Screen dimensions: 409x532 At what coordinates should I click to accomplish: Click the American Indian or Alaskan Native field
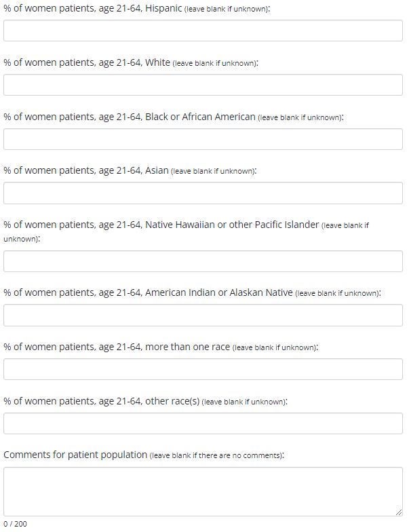[x=203, y=315]
